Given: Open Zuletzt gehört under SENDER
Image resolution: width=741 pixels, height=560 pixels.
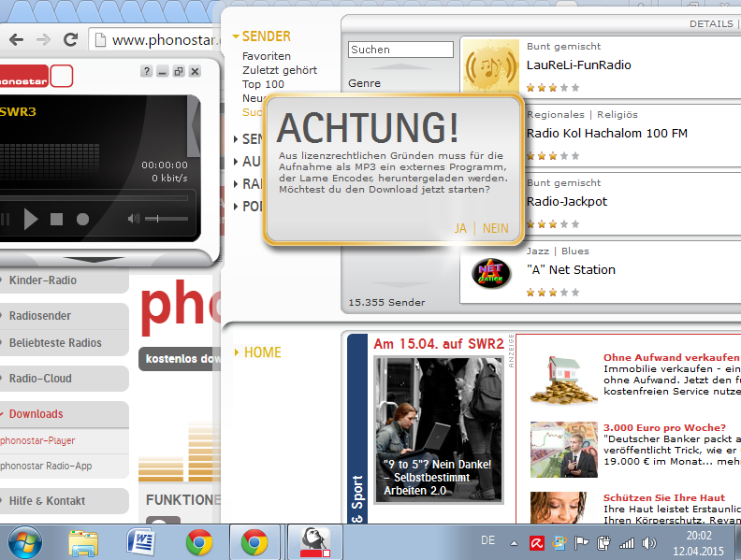Looking at the screenshot, I should click(280, 70).
